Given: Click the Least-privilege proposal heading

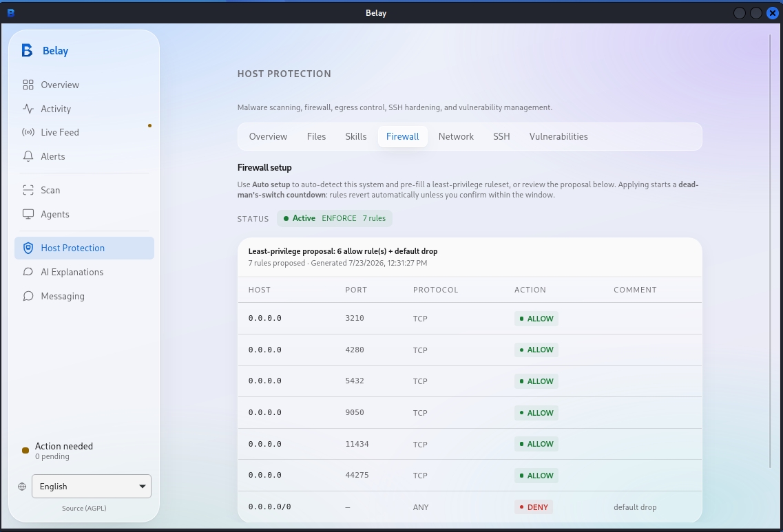Looking at the screenshot, I should 343,251.
